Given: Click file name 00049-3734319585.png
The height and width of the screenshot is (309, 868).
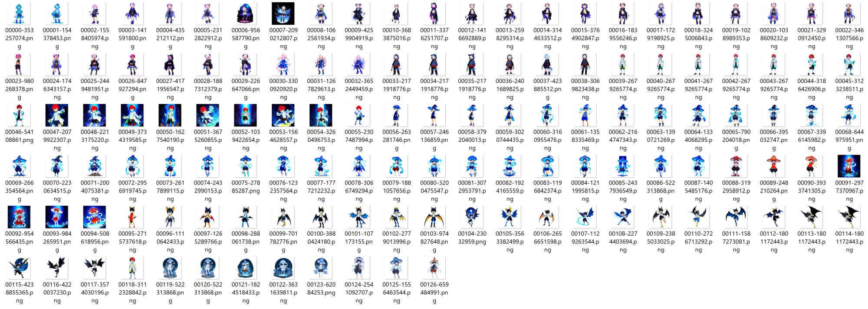Looking at the screenshot, I should click(x=132, y=140).
